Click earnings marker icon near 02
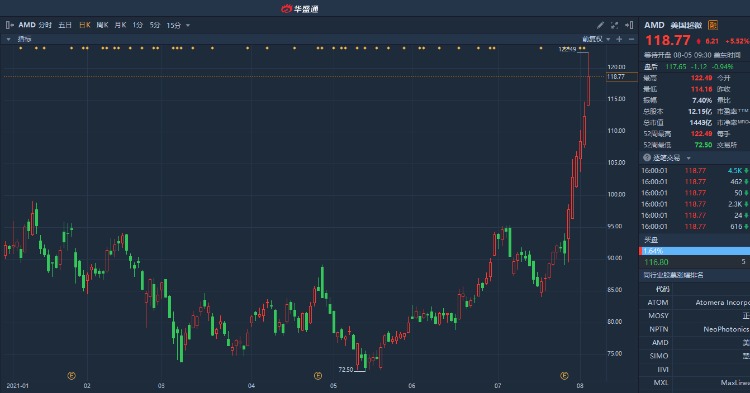This screenshot has width=750, height=393. click(x=71, y=376)
